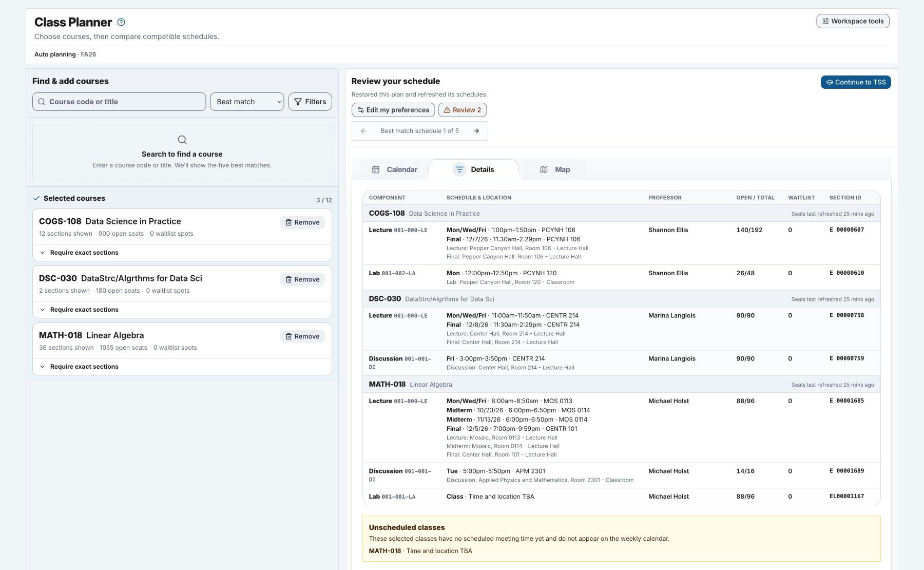Click the DSC-030 group header in details table
The image size is (924, 570).
[621, 299]
